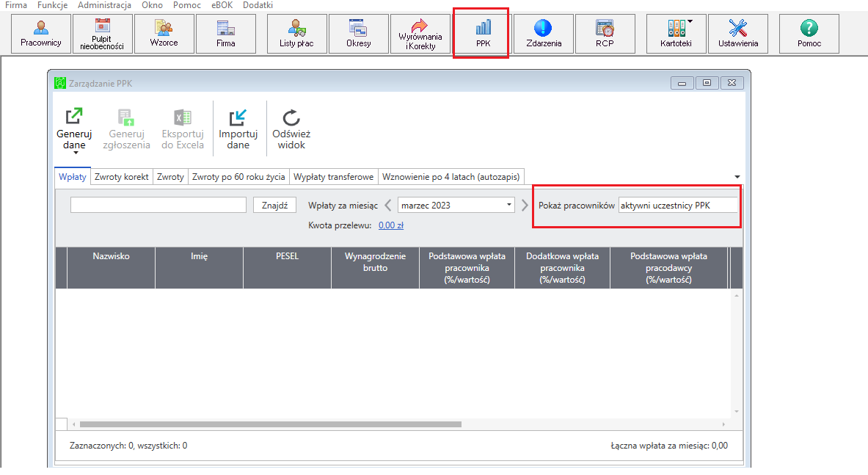Open the Pracownicy toolbar icon
The height and width of the screenshot is (475, 868).
pos(41,34)
